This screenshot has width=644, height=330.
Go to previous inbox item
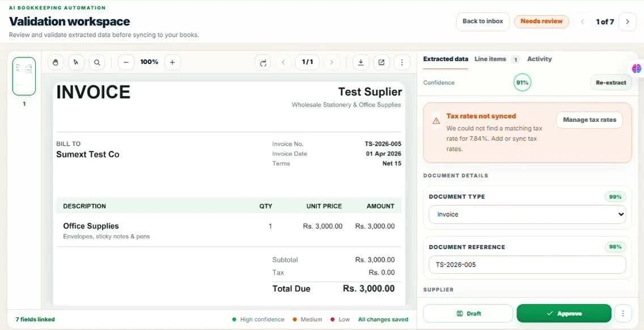click(582, 22)
